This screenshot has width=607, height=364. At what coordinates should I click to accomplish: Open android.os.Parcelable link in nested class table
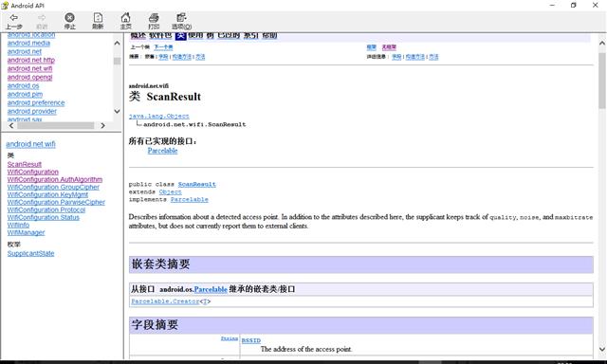click(x=211, y=289)
